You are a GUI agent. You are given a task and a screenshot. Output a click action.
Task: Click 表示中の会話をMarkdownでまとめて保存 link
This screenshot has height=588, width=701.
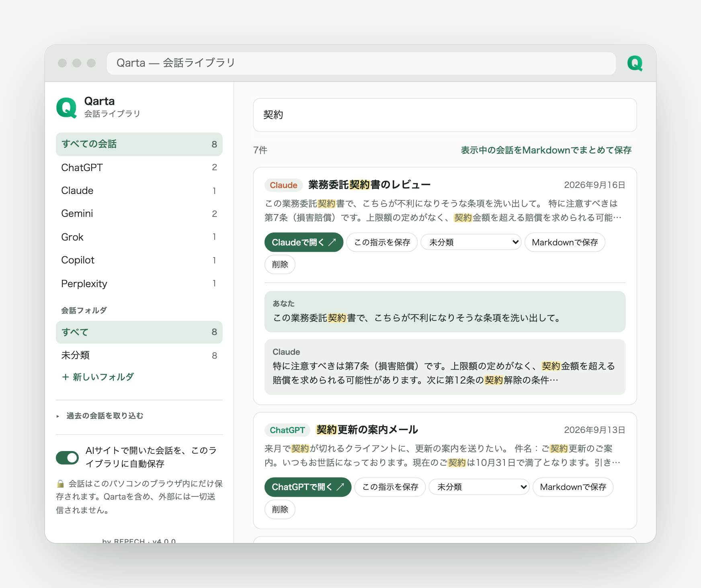click(x=546, y=150)
